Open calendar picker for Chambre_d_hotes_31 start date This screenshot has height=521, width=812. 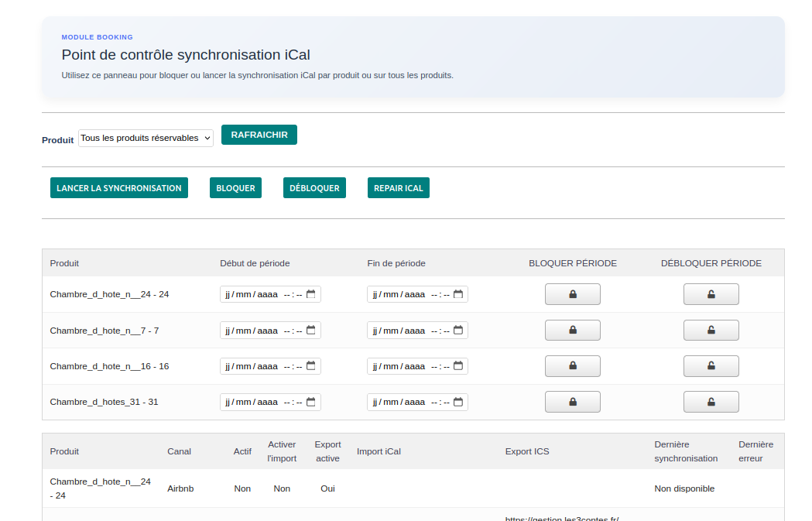311,402
